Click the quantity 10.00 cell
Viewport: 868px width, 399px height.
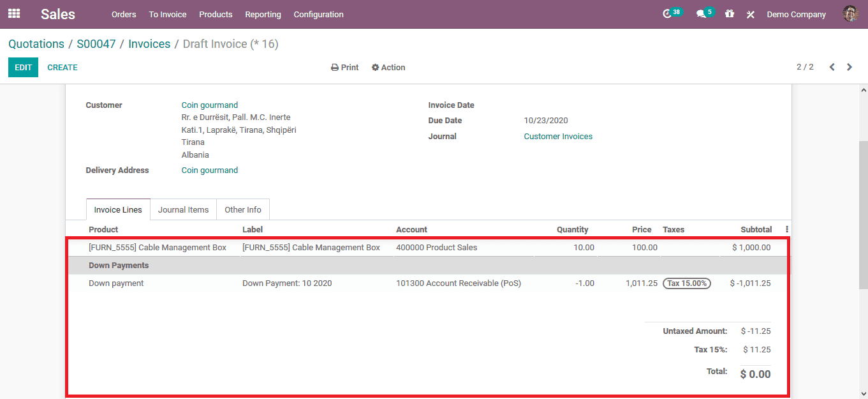coord(584,247)
